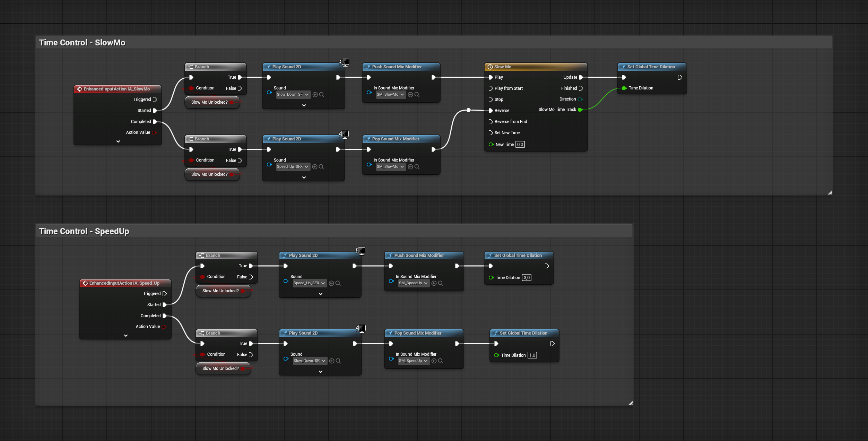Use selected asset for Pop node's SM_SpeedUp

[434, 361]
